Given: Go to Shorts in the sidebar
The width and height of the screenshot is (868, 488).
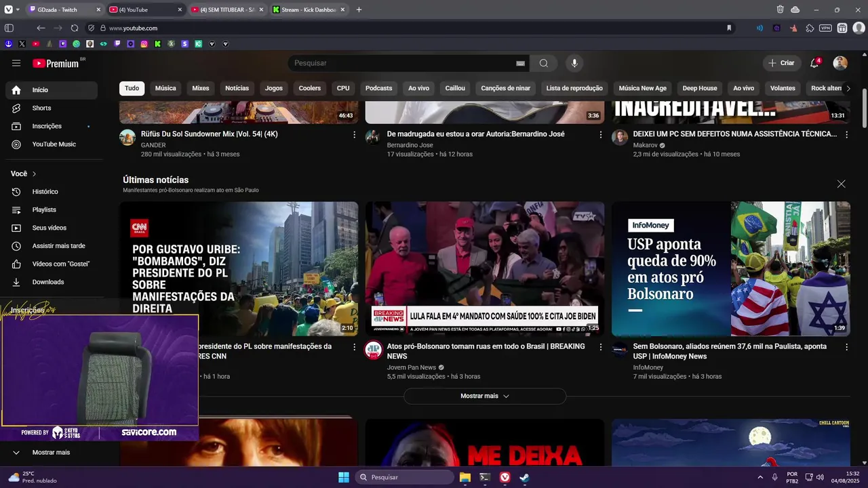Looking at the screenshot, I should [52, 108].
